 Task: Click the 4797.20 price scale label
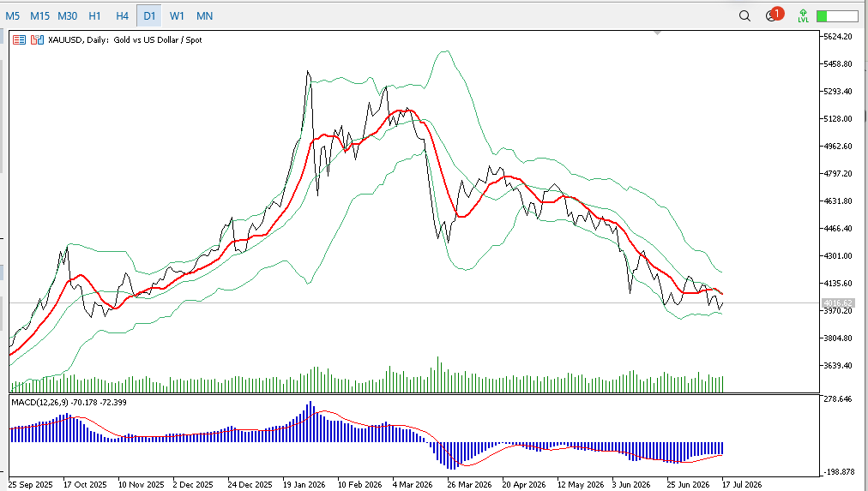coord(838,174)
